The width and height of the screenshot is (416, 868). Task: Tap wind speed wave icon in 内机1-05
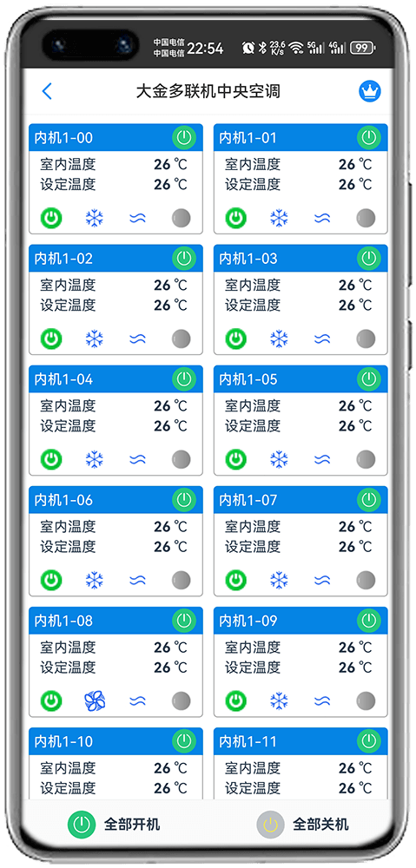[x=322, y=459]
